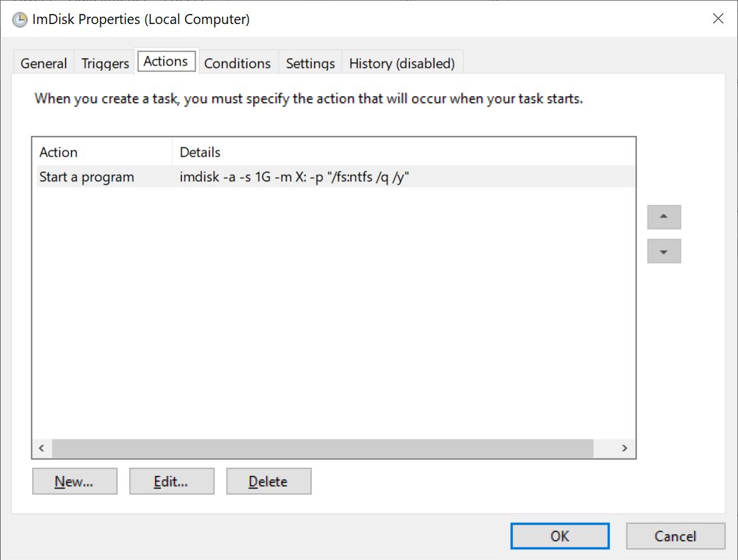Open the General tab

click(x=43, y=63)
